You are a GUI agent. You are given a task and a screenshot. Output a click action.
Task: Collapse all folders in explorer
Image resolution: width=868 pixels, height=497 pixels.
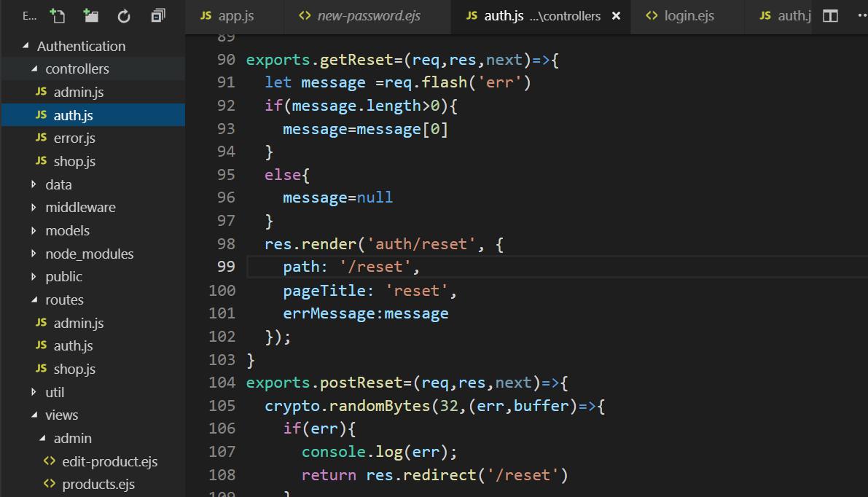tap(157, 15)
